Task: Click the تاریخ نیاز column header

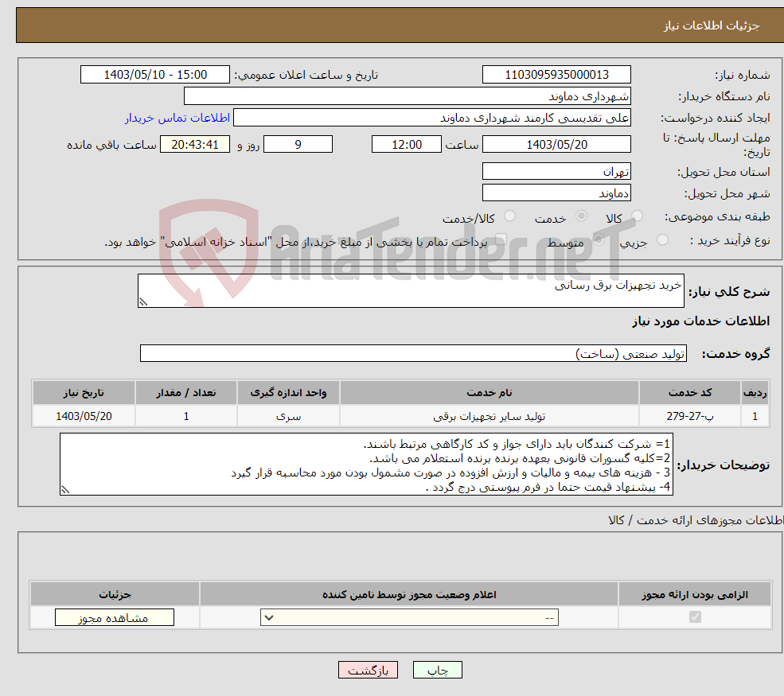Action: [84, 393]
